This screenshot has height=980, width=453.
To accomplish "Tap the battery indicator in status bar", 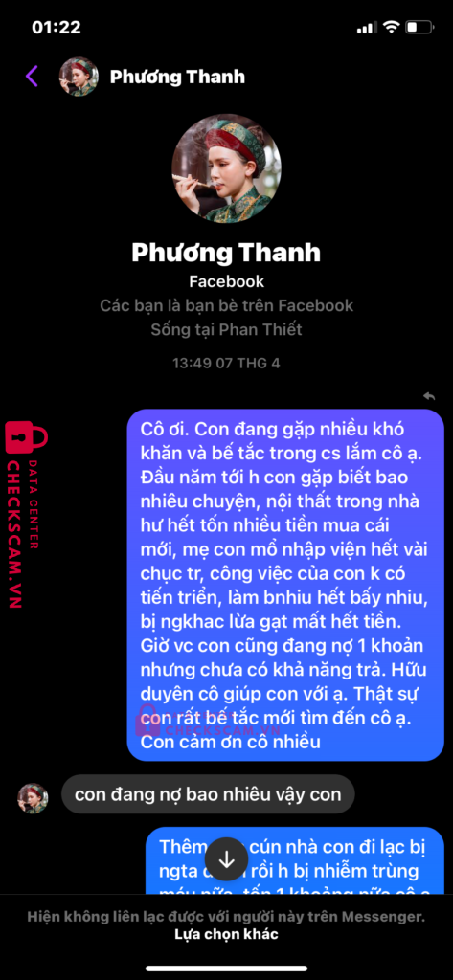I will pyautogui.click(x=419, y=28).
